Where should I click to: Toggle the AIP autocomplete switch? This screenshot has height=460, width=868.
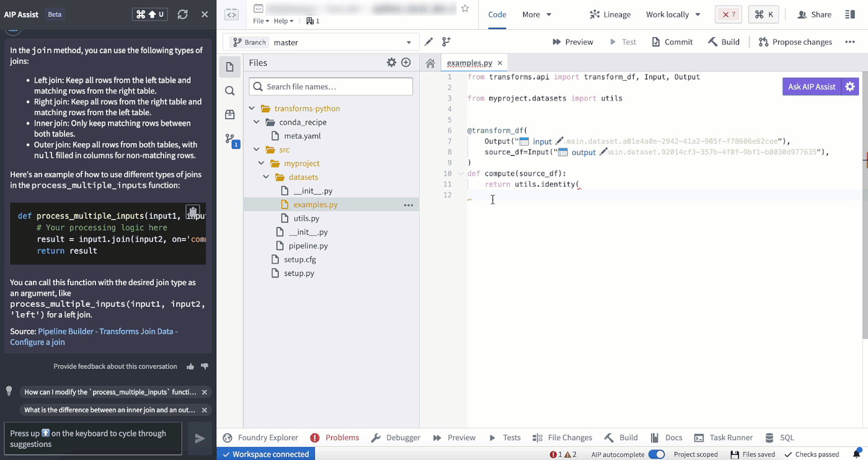[657, 454]
